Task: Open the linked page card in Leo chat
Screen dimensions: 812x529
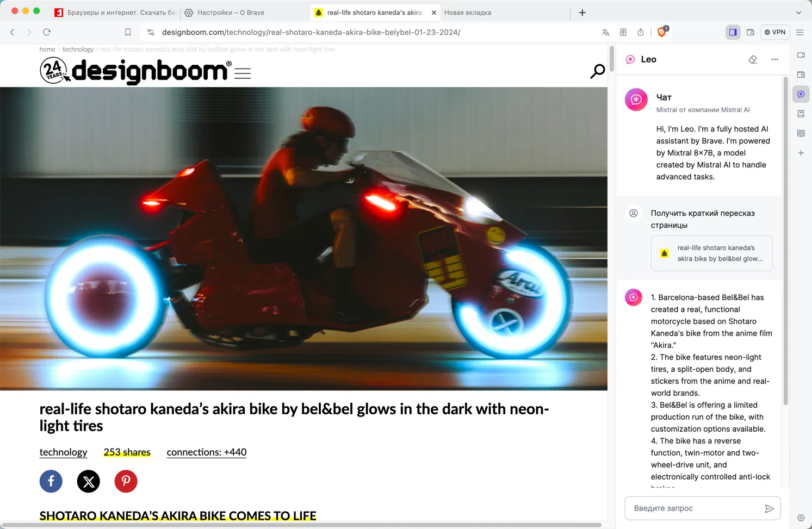Action: pyautogui.click(x=711, y=253)
